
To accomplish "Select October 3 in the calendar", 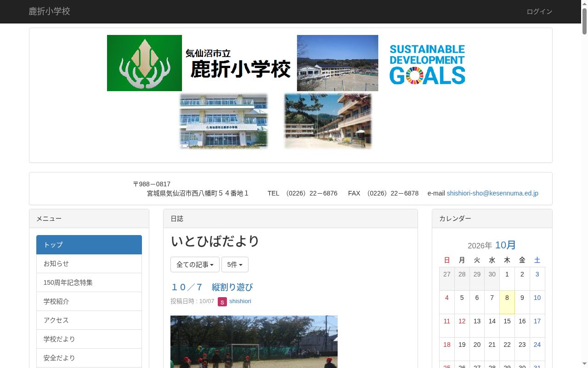I will tap(537, 279).
